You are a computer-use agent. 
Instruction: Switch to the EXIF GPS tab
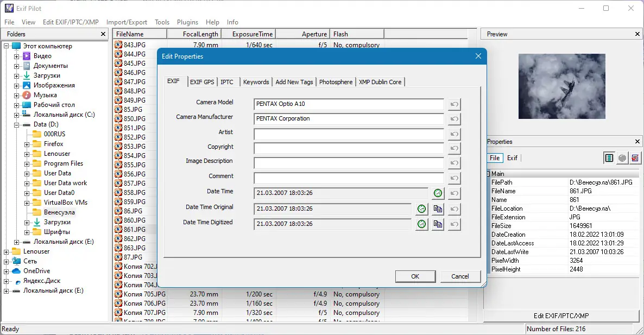(x=201, y=82)
